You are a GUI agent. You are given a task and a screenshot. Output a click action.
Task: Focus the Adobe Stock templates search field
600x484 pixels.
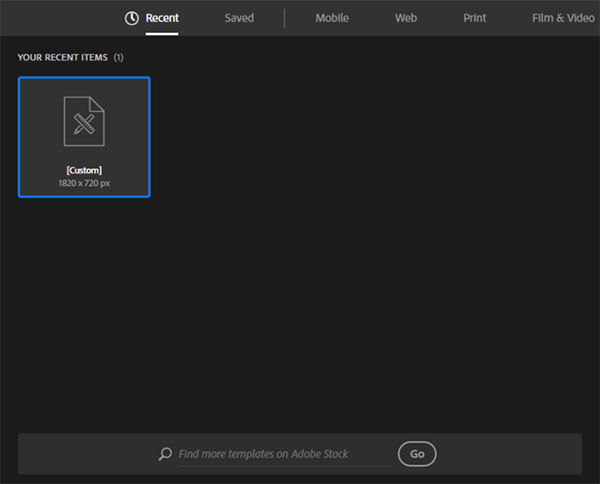click(285, 454)
